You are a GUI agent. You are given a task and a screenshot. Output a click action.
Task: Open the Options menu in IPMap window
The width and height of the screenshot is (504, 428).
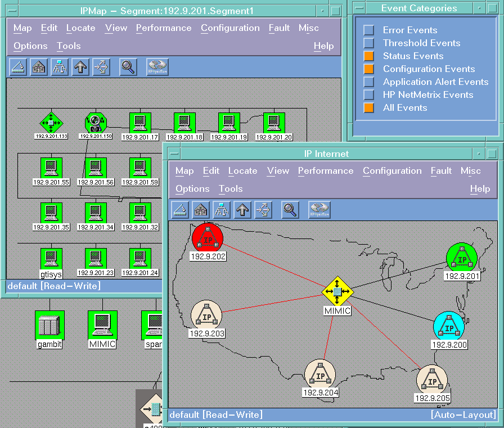tap(30, 46)
